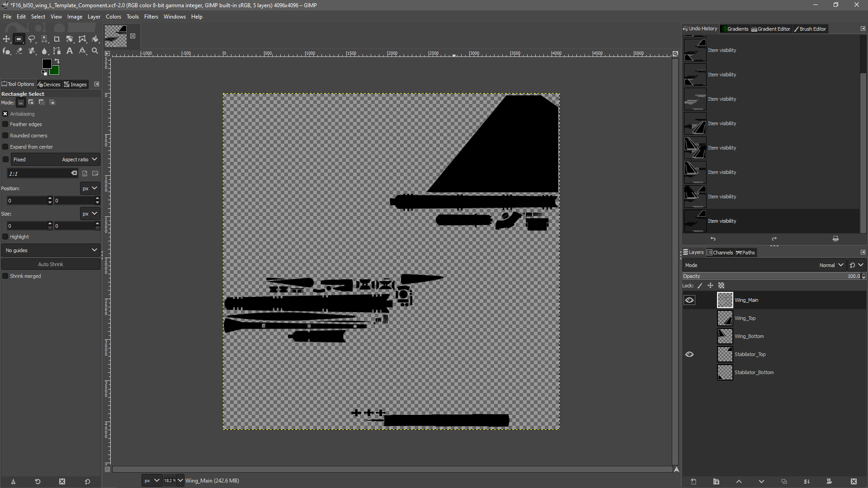This screenshot has width=868, height=488.
Task: Open the Fixed Aspect ratio dropdown
Action: 55,160
